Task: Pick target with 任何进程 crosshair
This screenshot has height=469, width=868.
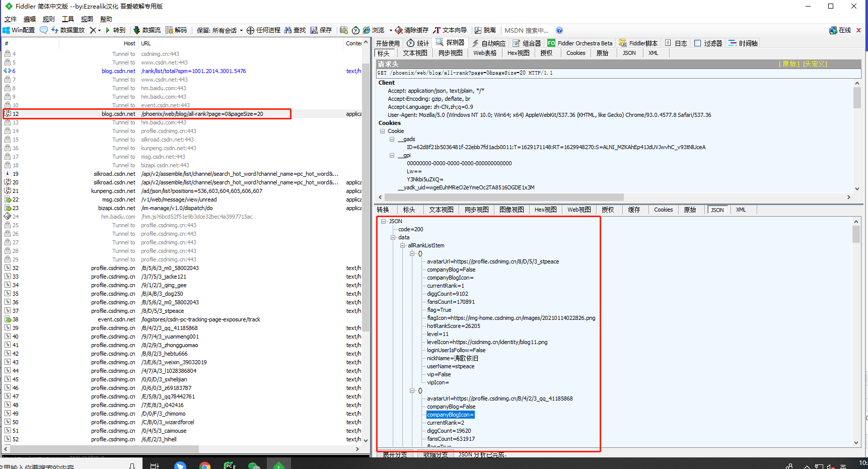Action: point(263,30)
